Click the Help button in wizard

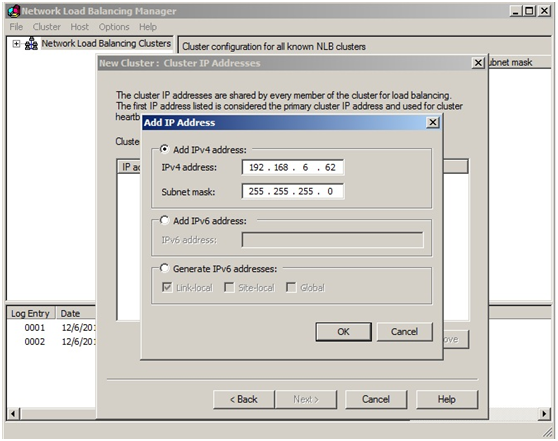447,399
